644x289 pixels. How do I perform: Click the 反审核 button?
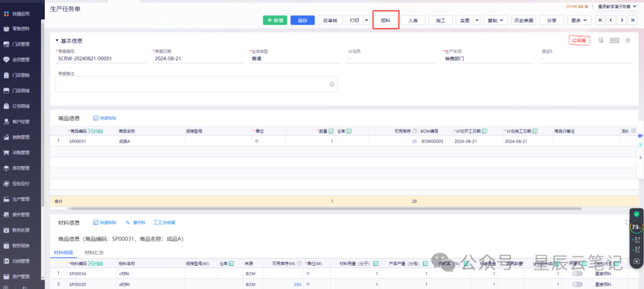[x=330, y=20]
